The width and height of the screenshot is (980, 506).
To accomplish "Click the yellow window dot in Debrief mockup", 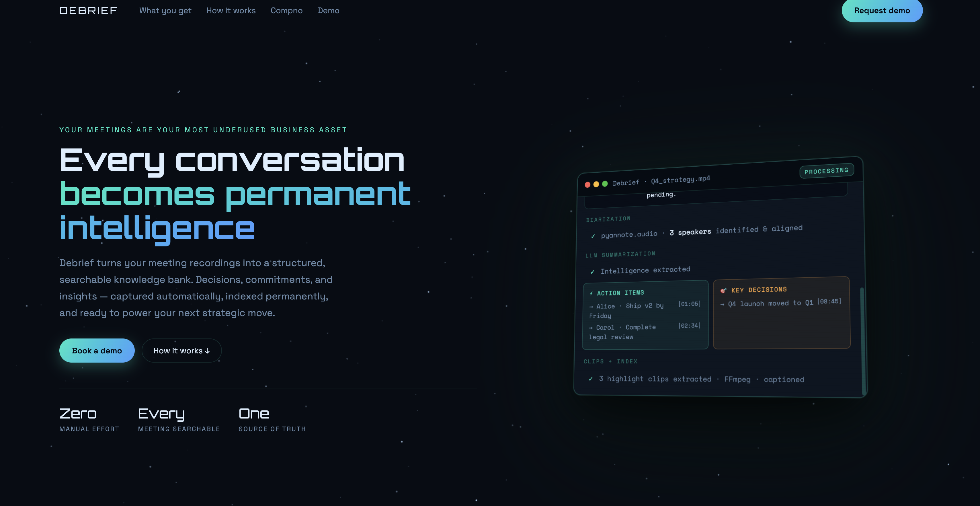I will tap(596, 184).
